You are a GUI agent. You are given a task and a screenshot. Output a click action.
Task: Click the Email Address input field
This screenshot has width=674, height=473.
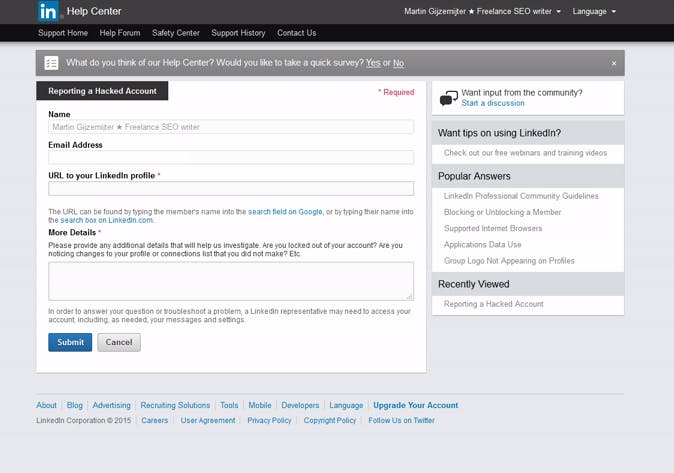coord(231,157)
